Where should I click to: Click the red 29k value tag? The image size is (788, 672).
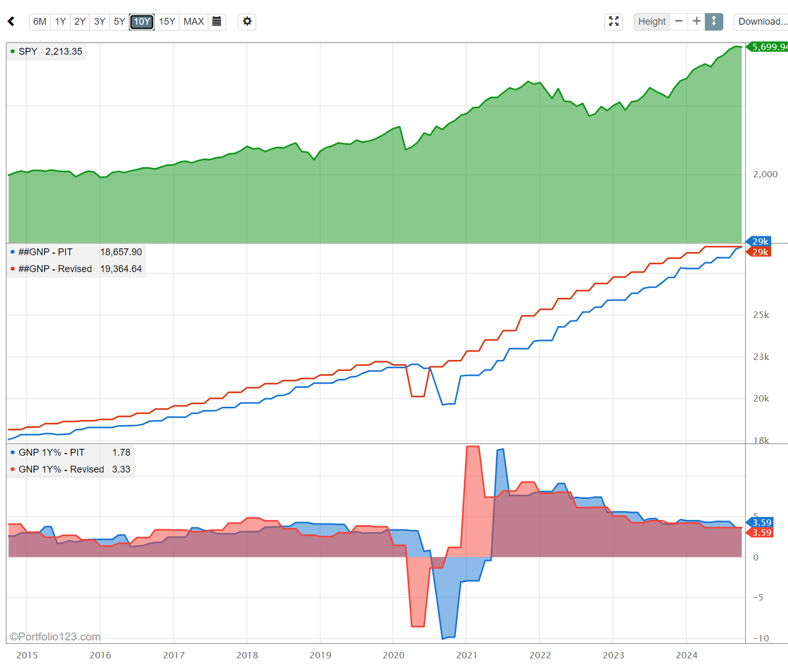point(759,252)
